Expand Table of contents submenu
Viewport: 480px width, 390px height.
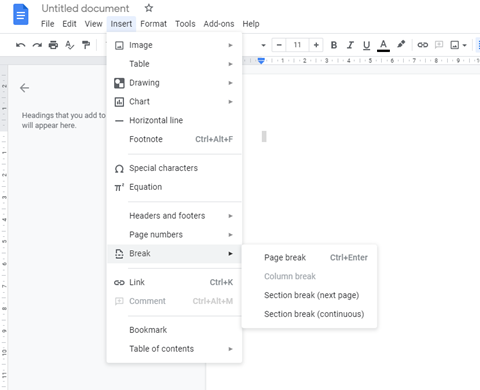point(174,349)
